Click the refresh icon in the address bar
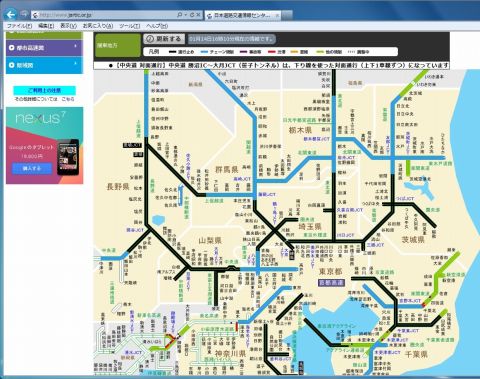This screenshot has height=379, width=480. 192,15
